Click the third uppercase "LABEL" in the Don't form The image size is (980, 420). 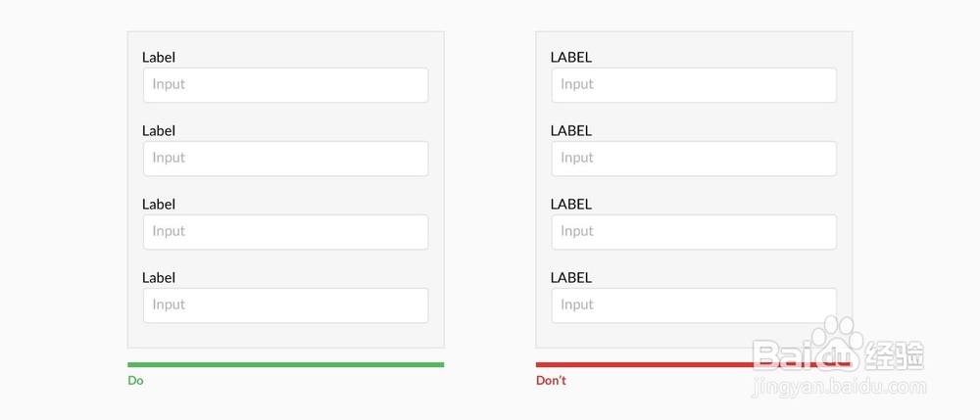point(571,205)
